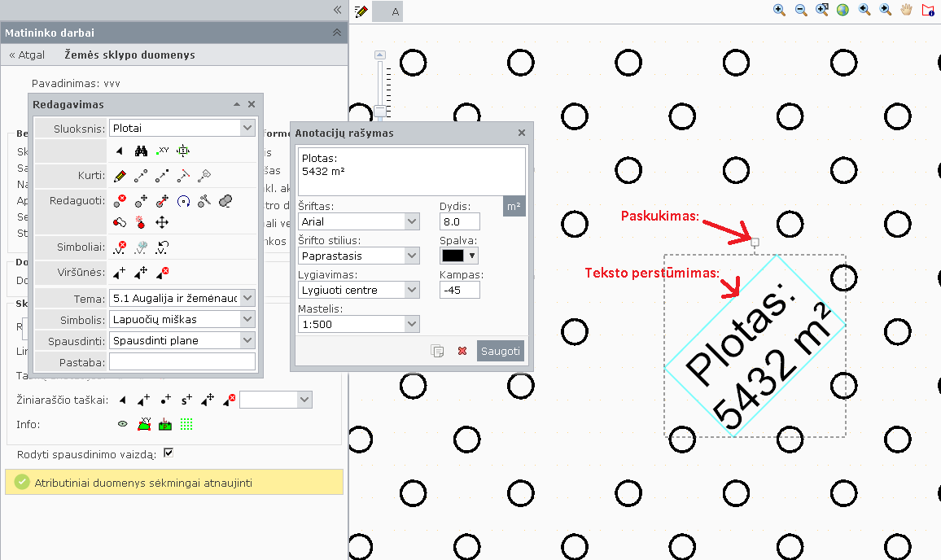Click the binoculars icon in Redagavimas panel
This screenshot has width=941, height=560.
click(141, 151)
